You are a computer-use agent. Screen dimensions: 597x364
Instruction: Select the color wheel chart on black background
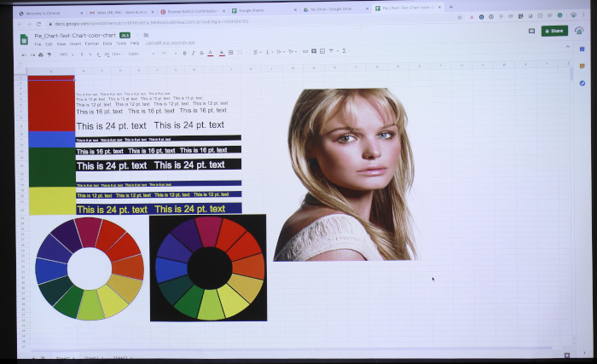[208, 268]
